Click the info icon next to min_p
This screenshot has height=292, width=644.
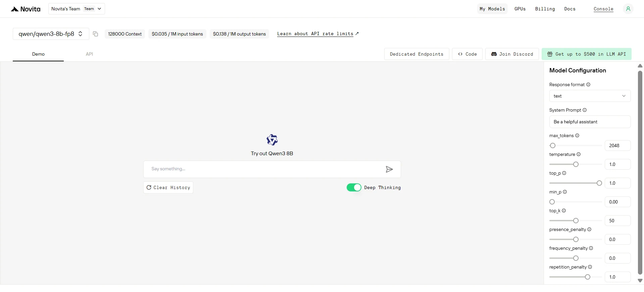tap(565, 192)
